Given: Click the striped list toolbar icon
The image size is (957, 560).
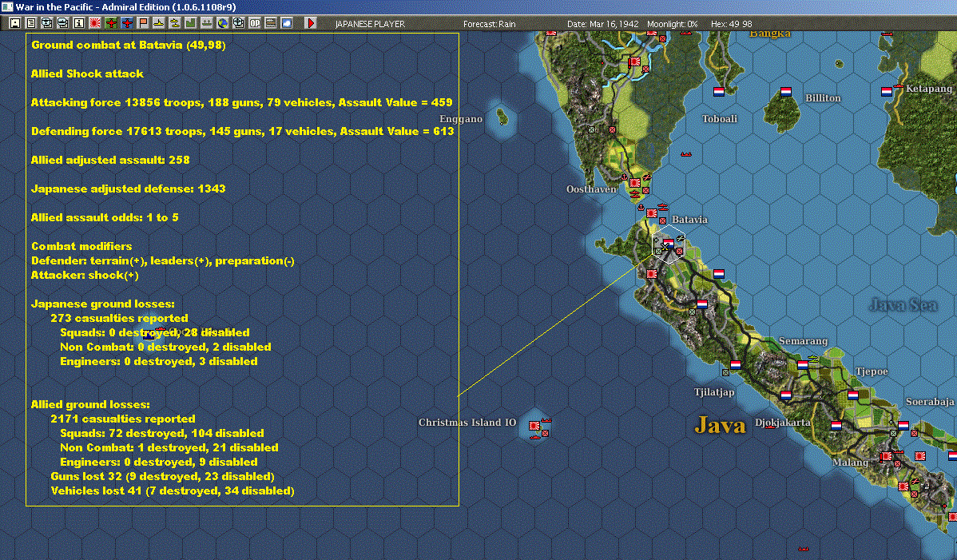Looking at the screenshot, I should 270,23.
